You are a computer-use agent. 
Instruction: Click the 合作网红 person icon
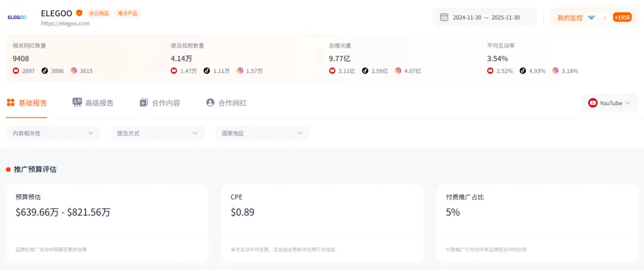(x=210, y=103)
